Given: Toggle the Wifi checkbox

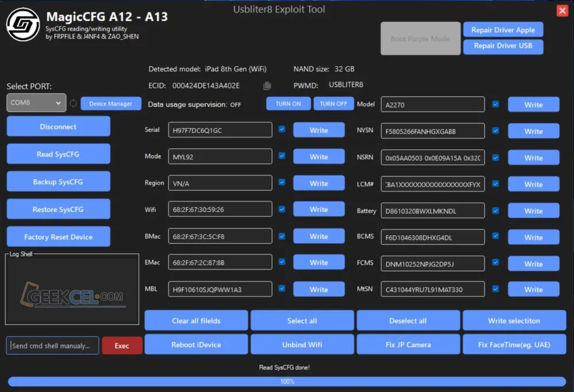Looking at the screenshot, I should tap(282, 209).
